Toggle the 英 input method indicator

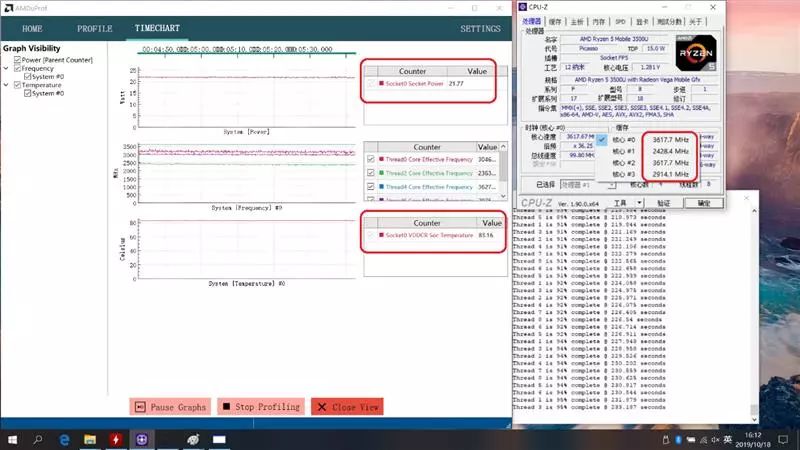coord(728,440)
